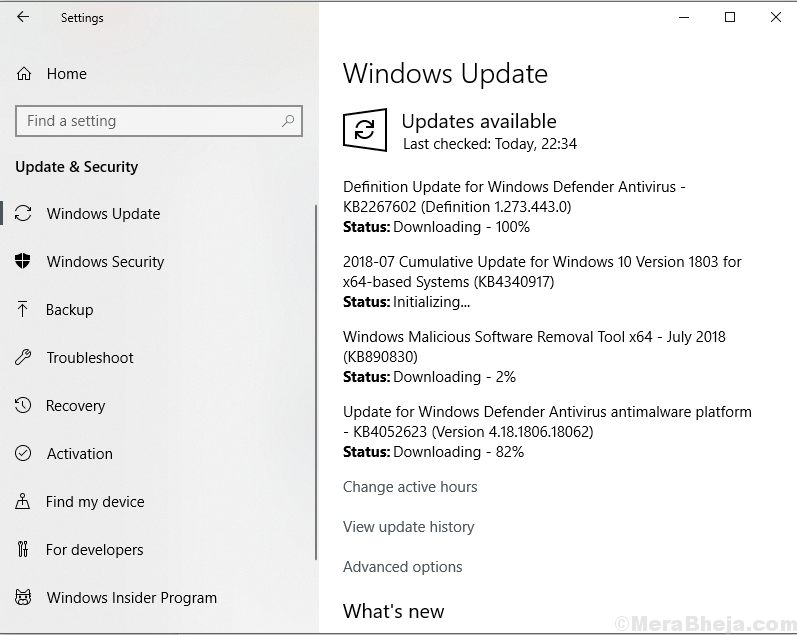Screen dimensions: 797x635
Task: Go to Home in sidebar
Action: (x=67, y=74)
